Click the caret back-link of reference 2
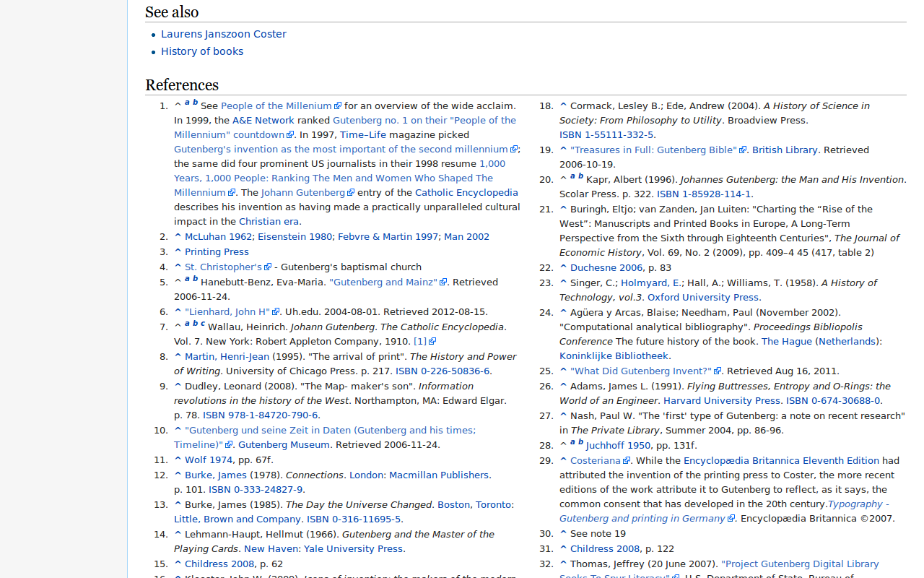The width and height of the screenshot is (924, 578). 178,236
